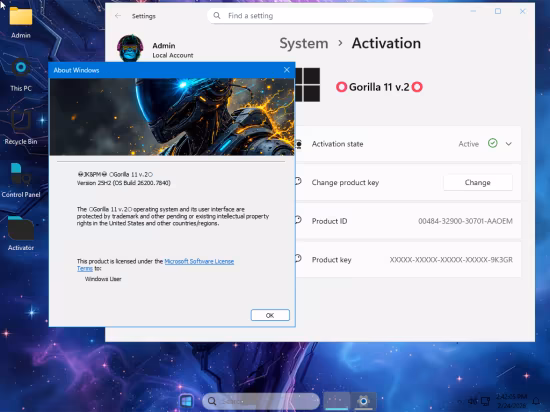Click the pinned app left of Settings on taskbar
Image resolution: width=550 pixels, height=412 pixels.
[x=337, y=401]
